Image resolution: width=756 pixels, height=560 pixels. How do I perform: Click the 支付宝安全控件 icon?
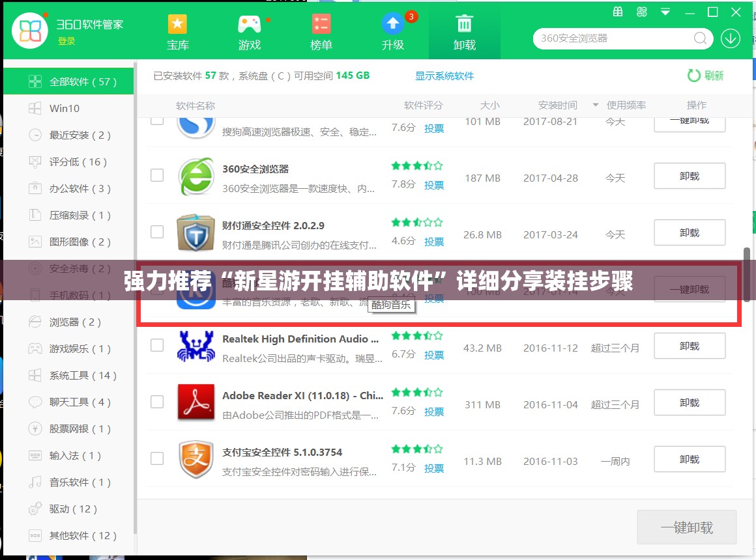click(196, 459)
